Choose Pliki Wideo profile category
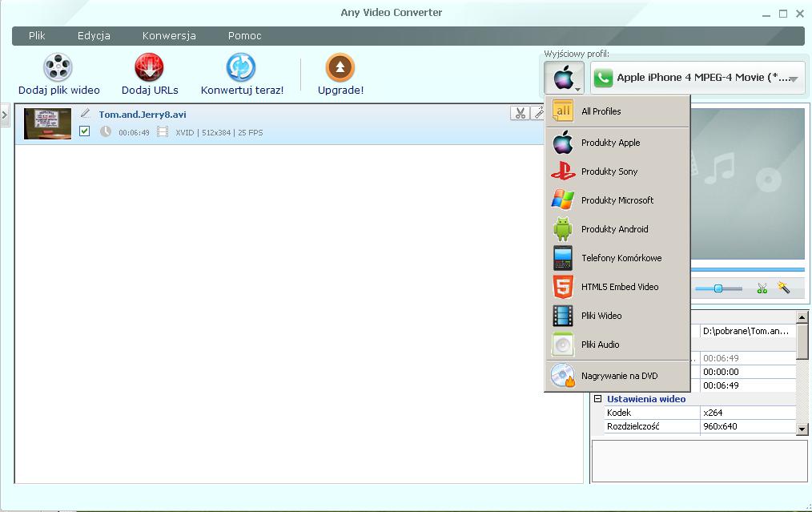The image size is (812, 512). (617, 316)
